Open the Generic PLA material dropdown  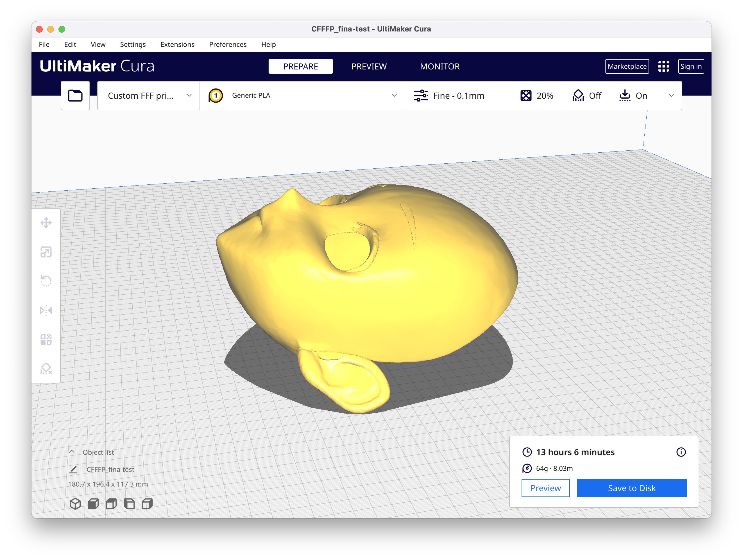(302, 96)
